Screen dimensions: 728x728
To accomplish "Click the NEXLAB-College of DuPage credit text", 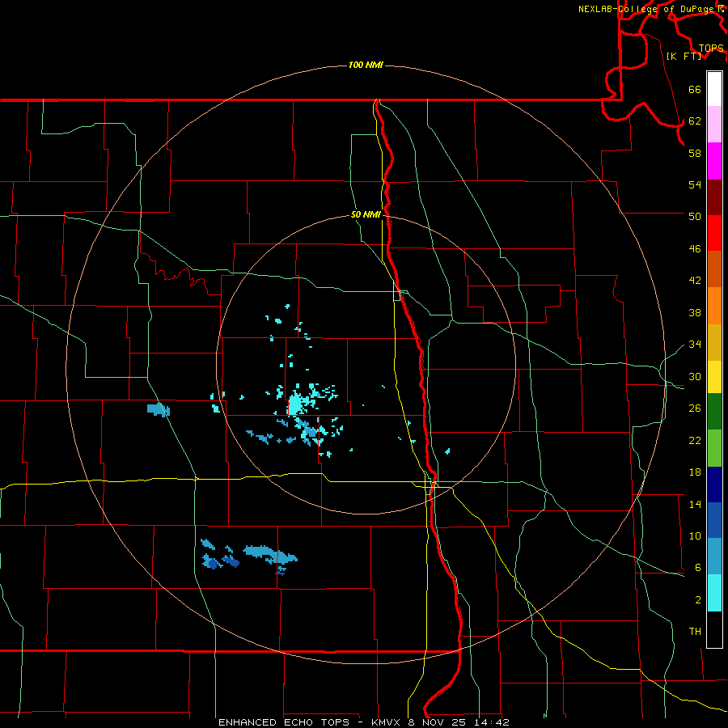I will click(x=650, y=9).
